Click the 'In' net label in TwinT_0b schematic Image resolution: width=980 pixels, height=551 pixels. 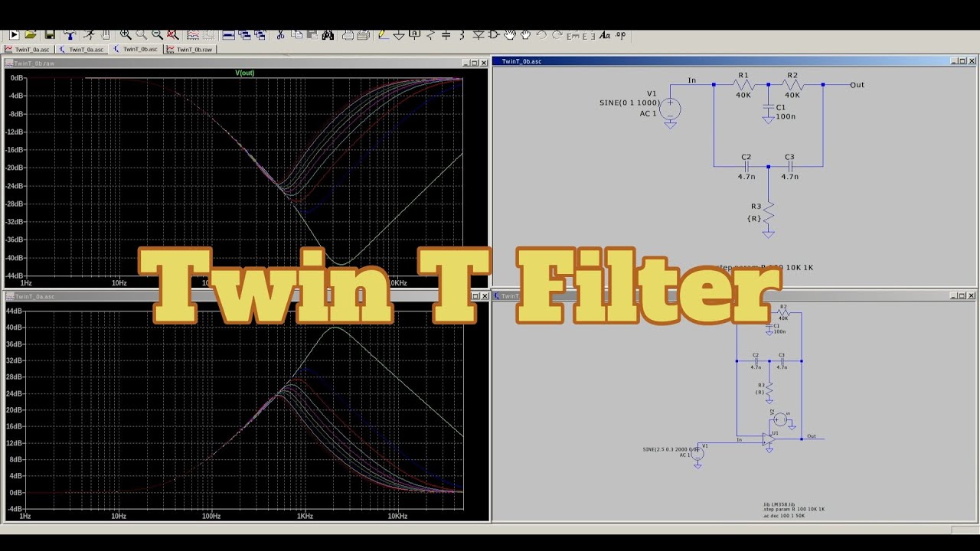pos(691,80)
